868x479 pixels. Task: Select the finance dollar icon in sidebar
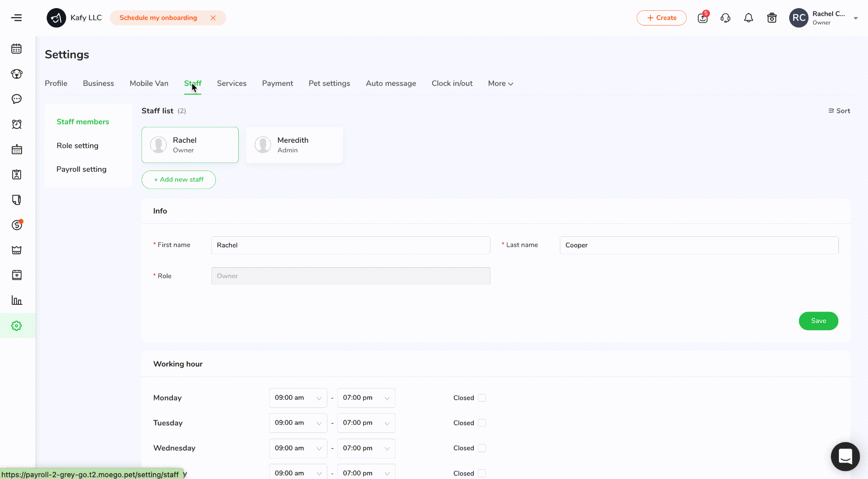(17, 225)
